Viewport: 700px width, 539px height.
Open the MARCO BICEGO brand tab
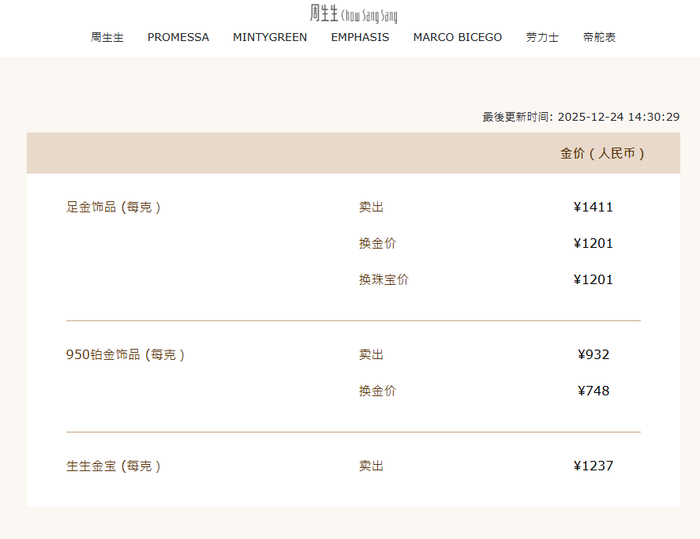point(457,37)
